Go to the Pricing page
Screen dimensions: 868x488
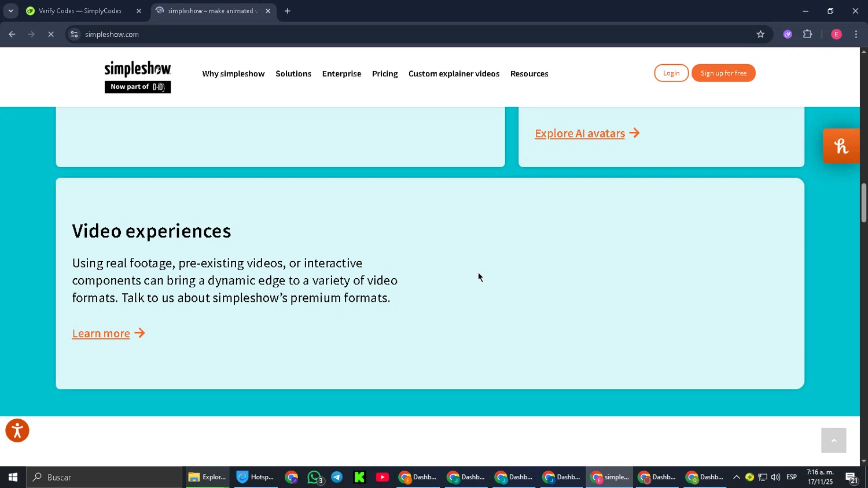coord(385,74)
